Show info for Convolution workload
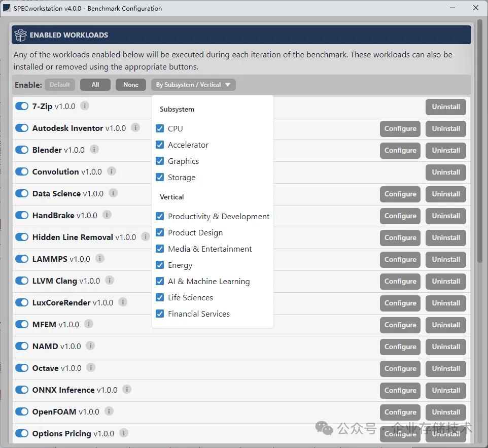Viewport: 488px width, 448px height. click(112, 171)
